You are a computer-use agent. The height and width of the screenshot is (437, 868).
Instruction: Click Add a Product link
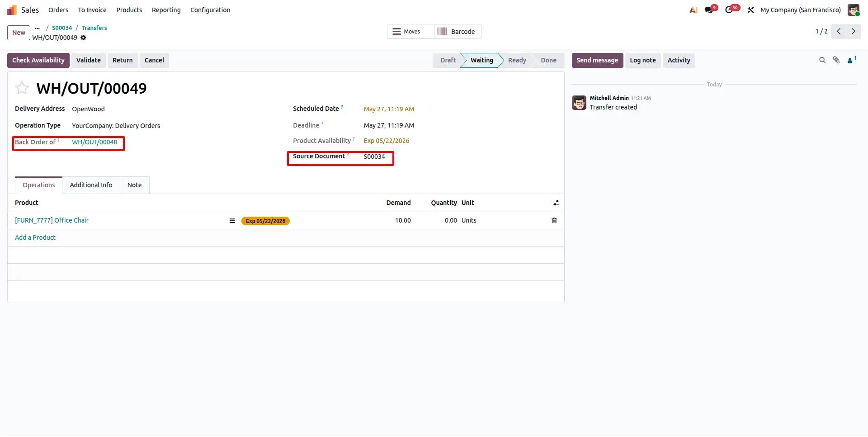(35, 237)
